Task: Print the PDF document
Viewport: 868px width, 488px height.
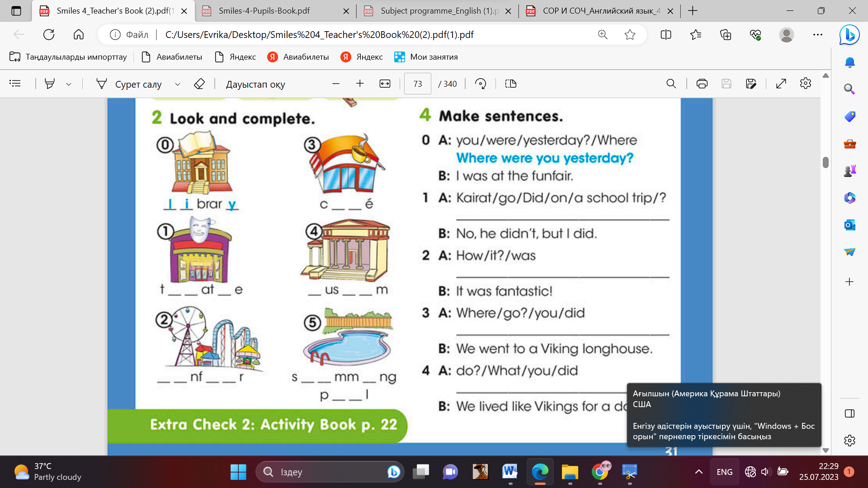Action: tap(702, 84)
